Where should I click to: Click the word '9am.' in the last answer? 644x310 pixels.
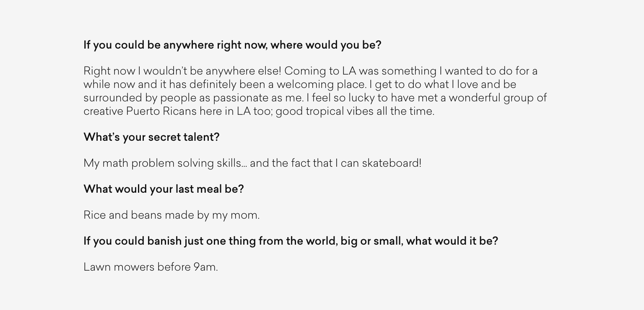click(205, 267)
